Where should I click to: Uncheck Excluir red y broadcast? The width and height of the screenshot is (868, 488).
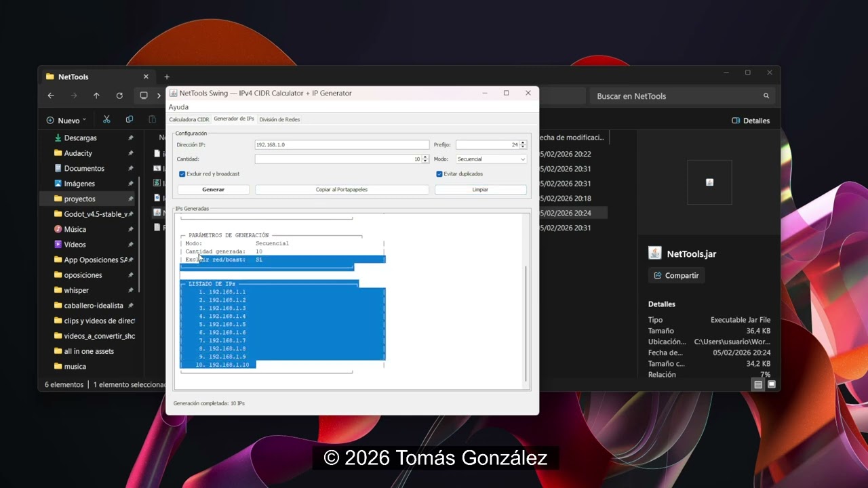coord(182,174)
